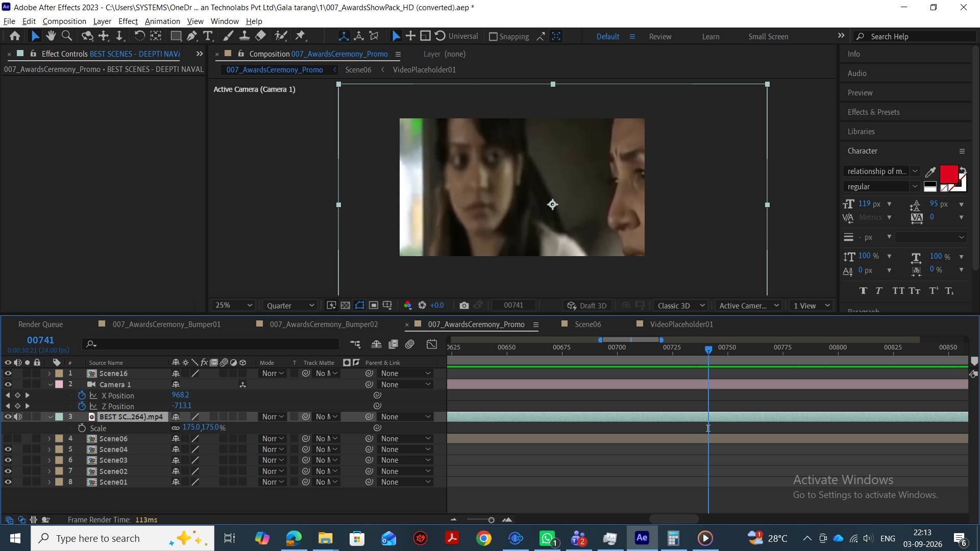Show the Scene06 layer by enabling eye

pos(8,439)
